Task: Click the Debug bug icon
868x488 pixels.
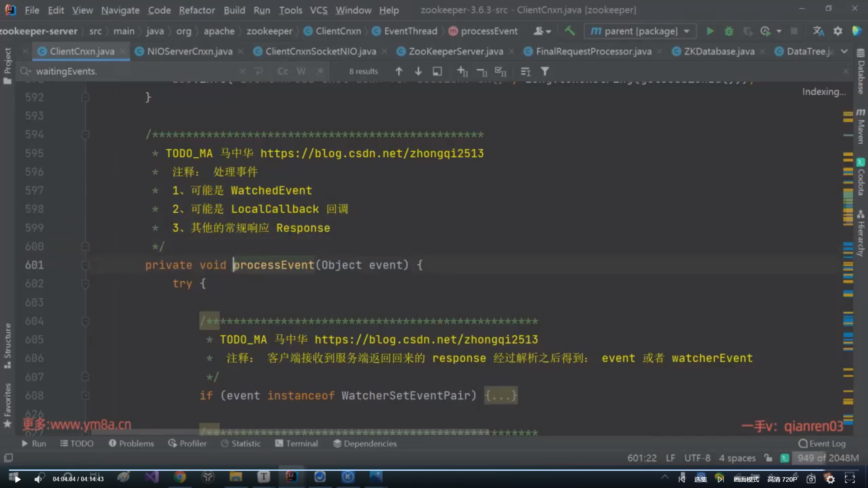Action: coord(729,31)
